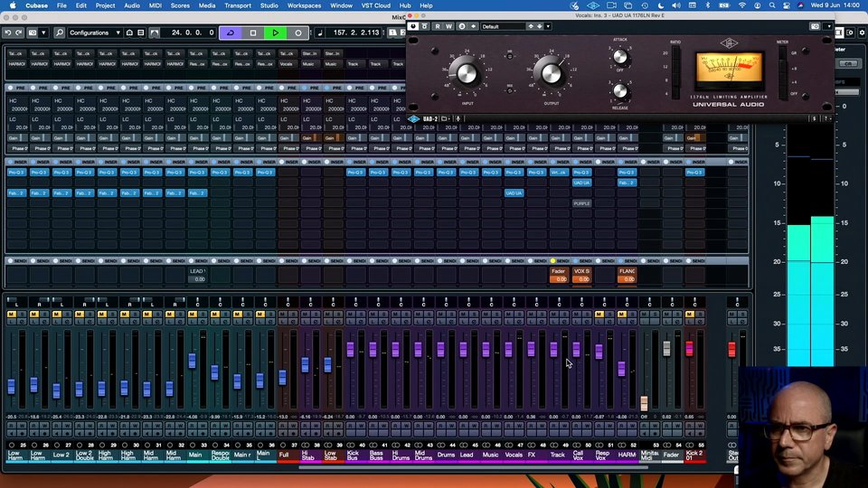Undo the last mixer action
868x488 pixels.
point(8,33)
